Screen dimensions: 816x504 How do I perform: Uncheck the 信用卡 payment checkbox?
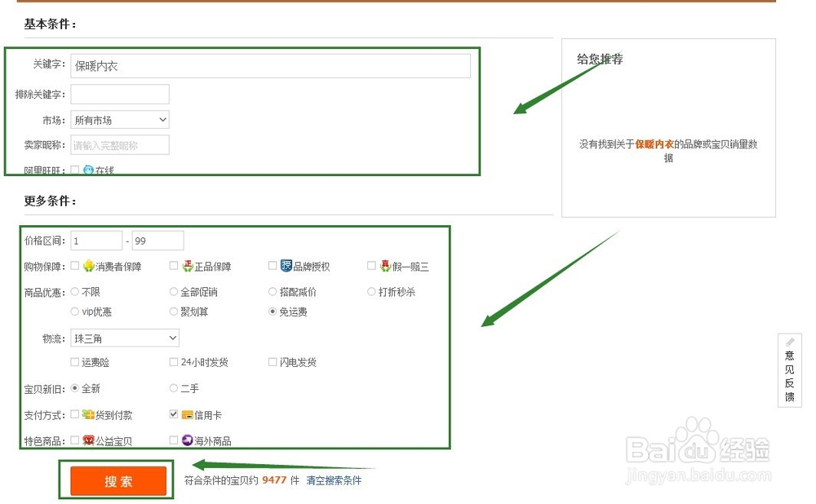pos(173,414)
